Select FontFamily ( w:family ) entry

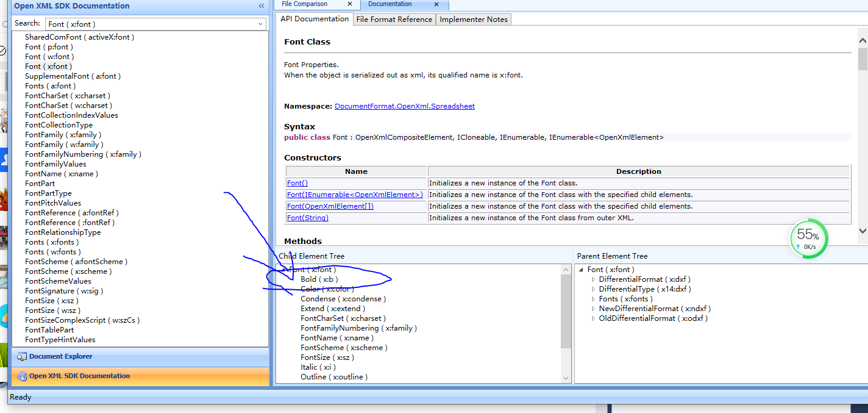pos(63,145)
